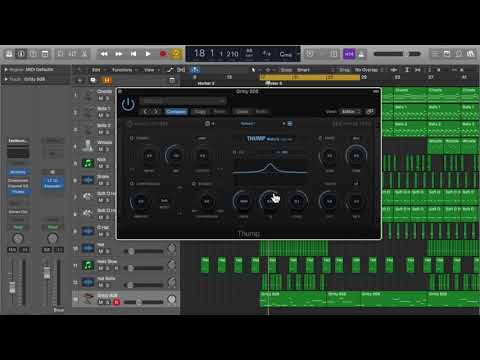
Task: Toggle the yellow Cycle mode button
Action: tap(176, 54)
